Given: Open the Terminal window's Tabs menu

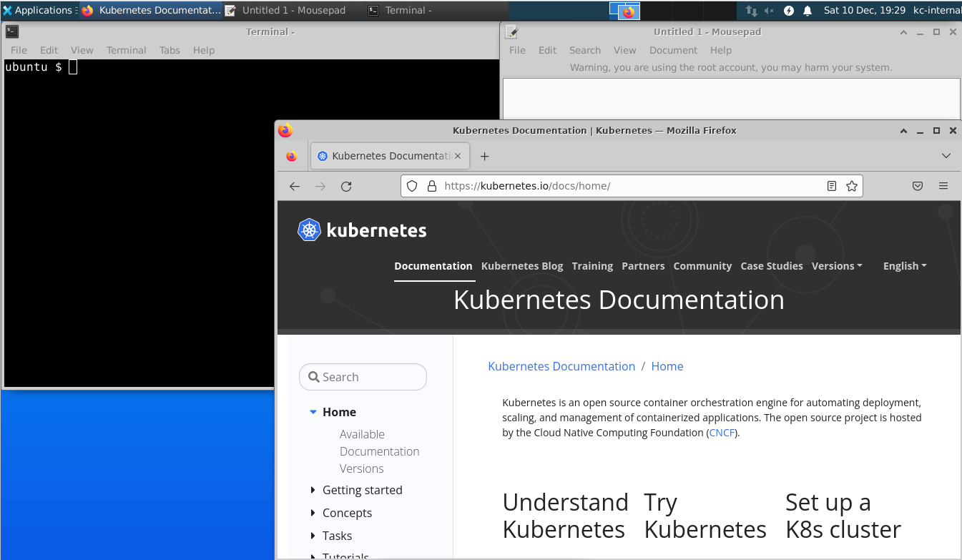Looking at the screenshot, I should pos(170,50).
